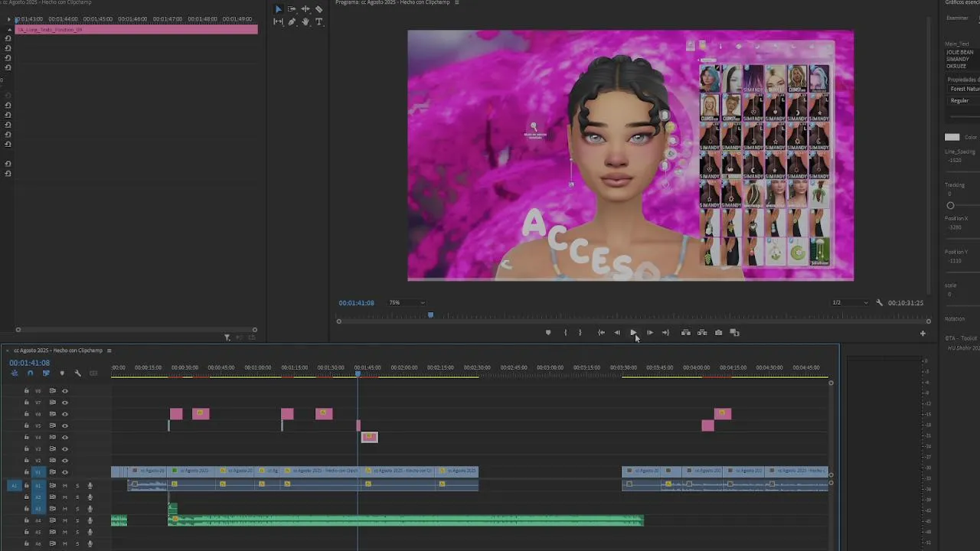
Task: Click Position X value -1280
Action: click(955, 227)
